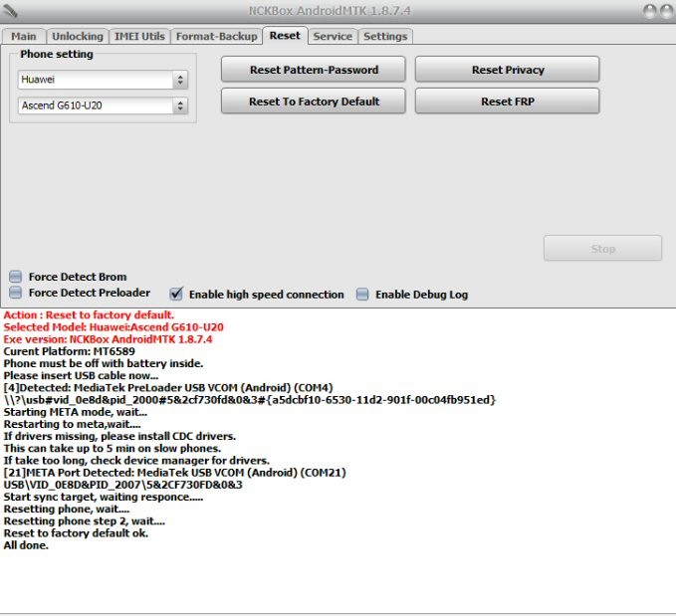Viewport: 676px width, 616px height.
Task: Switch to the Settings tab
Action: [384, 36]
